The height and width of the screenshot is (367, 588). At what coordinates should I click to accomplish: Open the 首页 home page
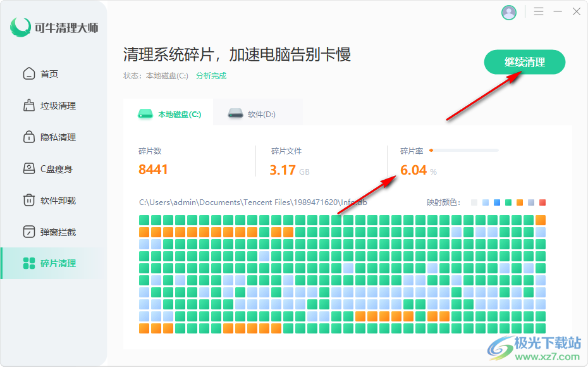[41, 74]
